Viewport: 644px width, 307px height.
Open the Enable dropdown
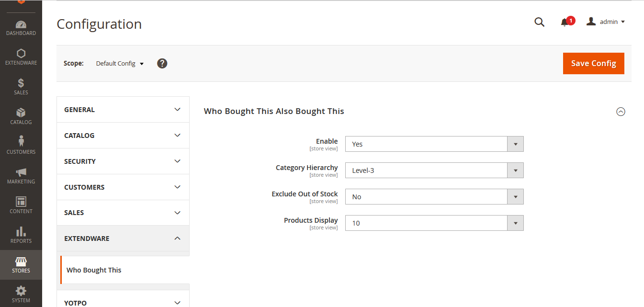434,144
